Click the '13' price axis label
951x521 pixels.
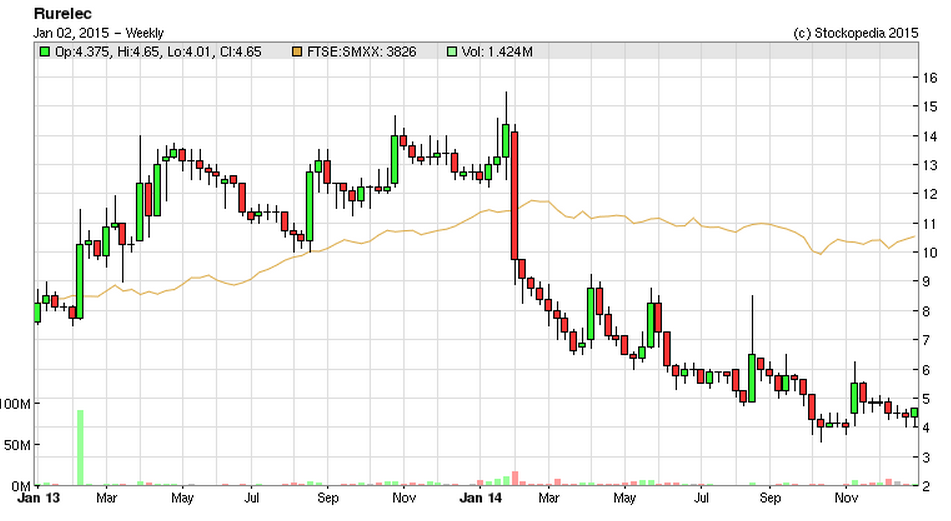coord(930,165)
